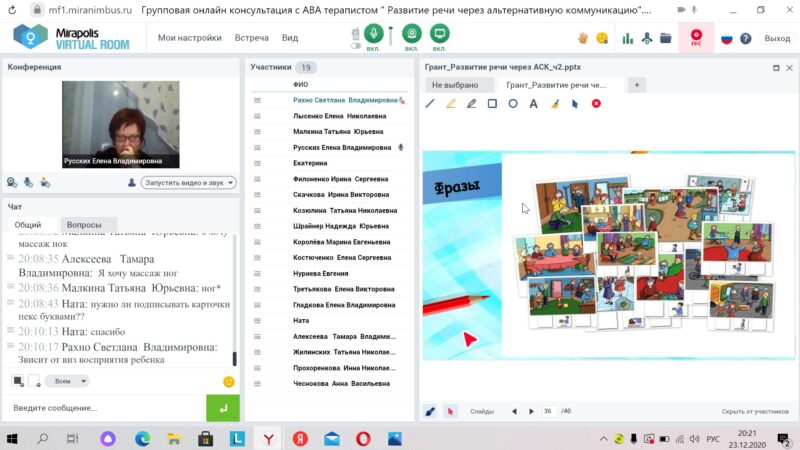Select the orange highlighter tool

click(x=451, y=104)
